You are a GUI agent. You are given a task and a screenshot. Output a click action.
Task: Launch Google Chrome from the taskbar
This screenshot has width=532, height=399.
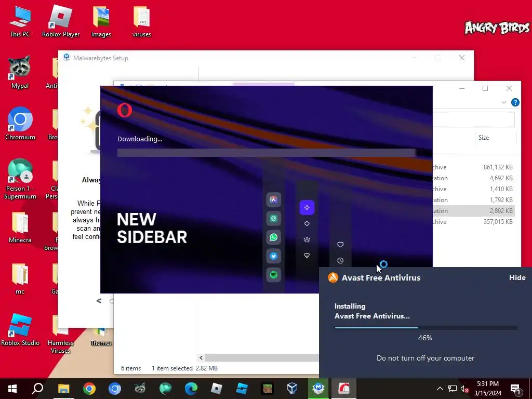coord(89,389)
